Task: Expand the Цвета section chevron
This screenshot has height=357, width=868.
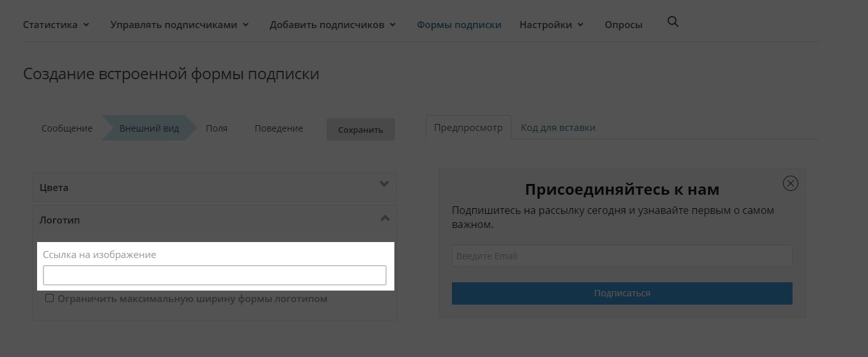Action: click(x=384, y=185)
